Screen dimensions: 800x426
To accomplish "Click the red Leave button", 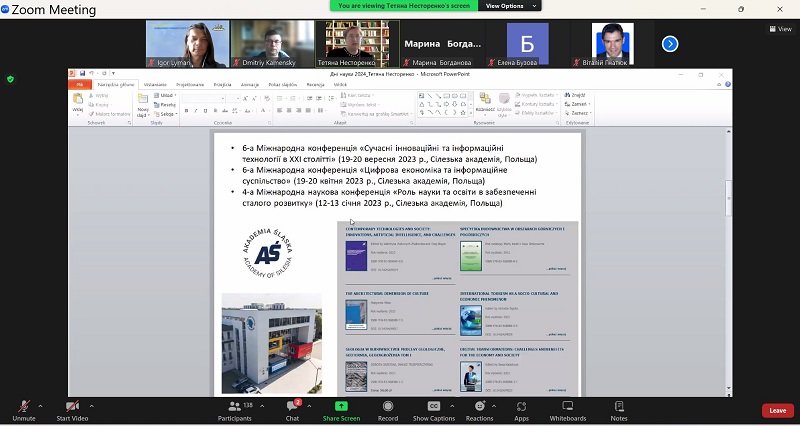I will 777,410.
